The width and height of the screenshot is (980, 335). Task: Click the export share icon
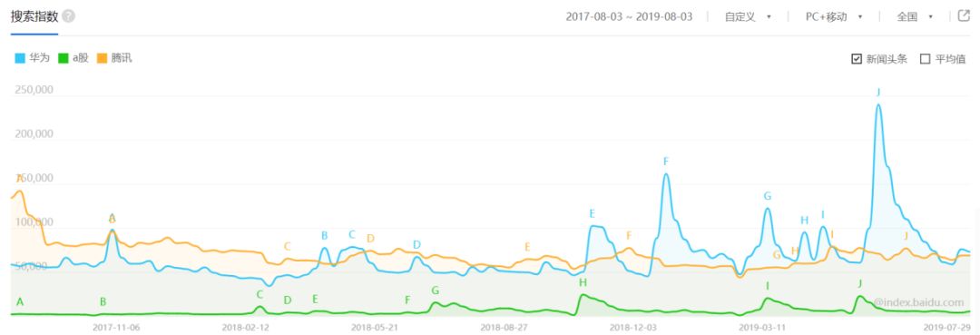tap(963, 16)
